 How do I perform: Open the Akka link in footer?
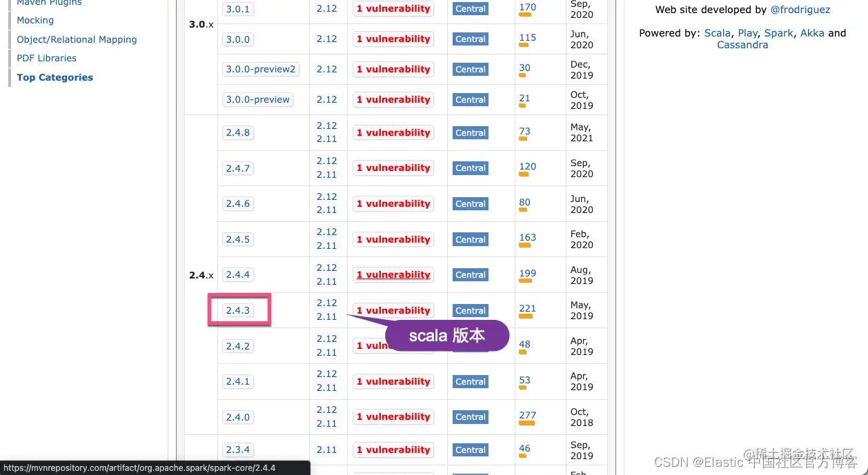click(812, 33)
